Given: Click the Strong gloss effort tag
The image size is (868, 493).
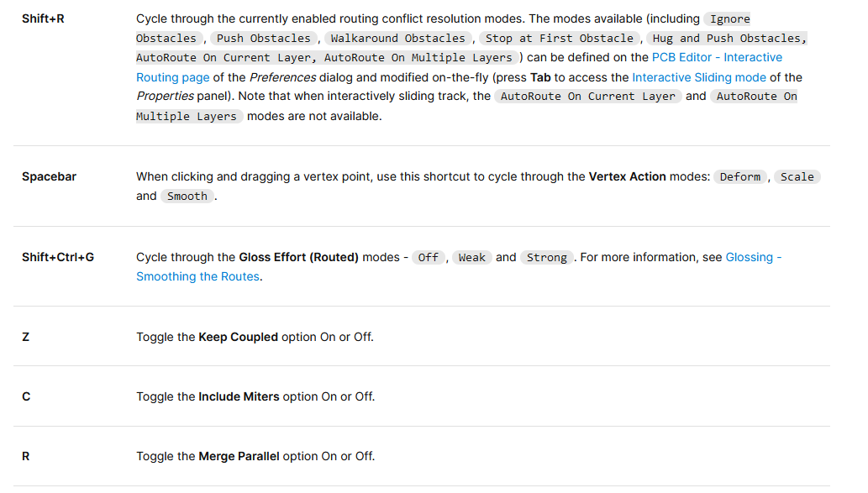Looking at the screenshot, I should point(546,258).
